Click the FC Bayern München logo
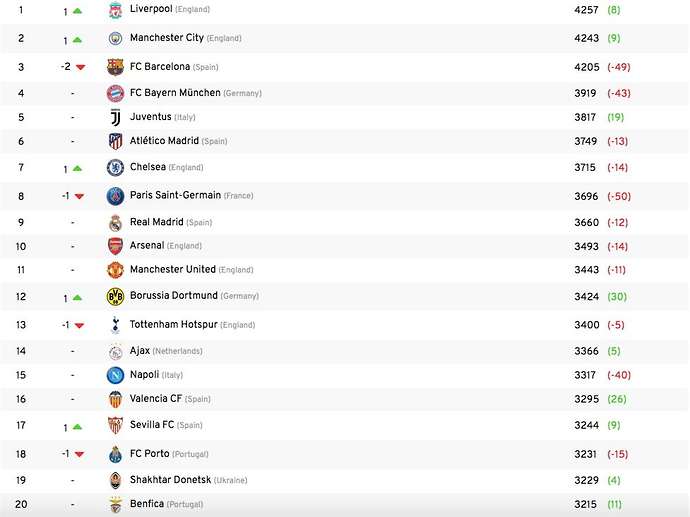This screenshot has height=517, width=690. (115, 93)
